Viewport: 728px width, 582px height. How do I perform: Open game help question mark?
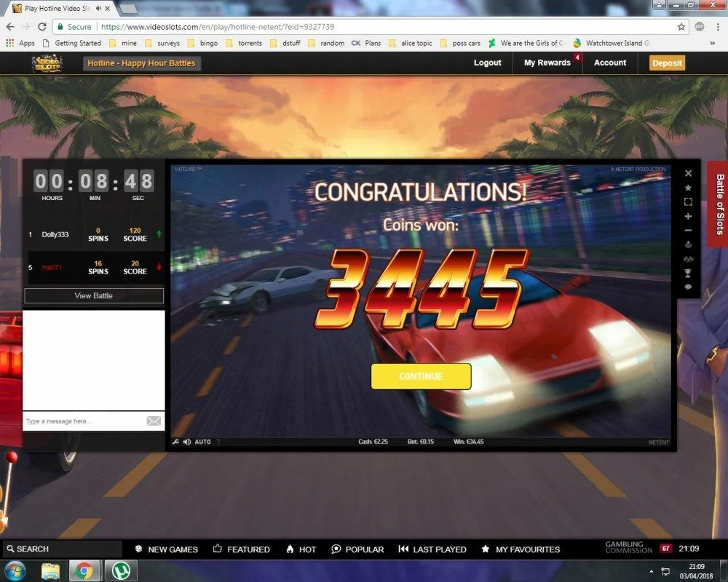218,442
